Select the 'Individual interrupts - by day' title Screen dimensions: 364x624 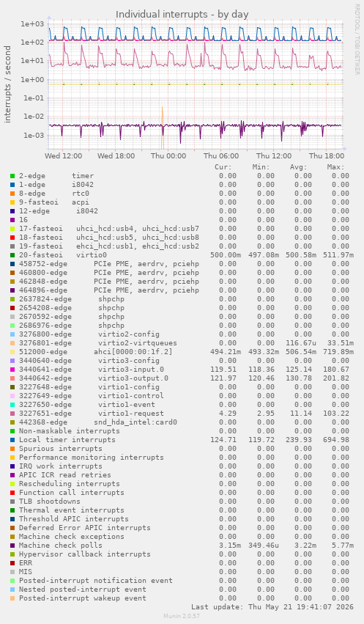(182, 15)
